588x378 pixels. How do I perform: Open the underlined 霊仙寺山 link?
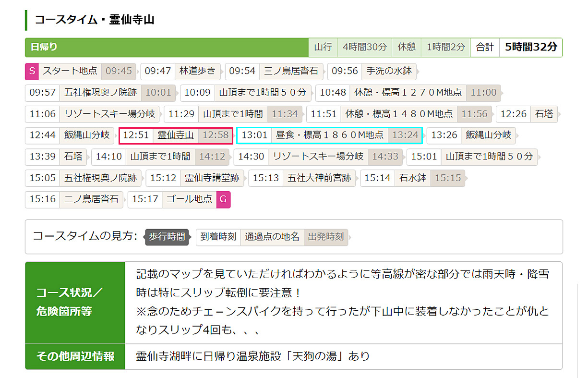(176, 135)
